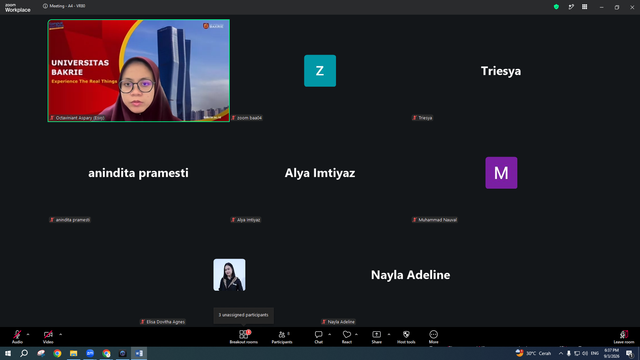The image size is (640, 360).
Task: Open the Windows notification center
Action: coord(630,353)
